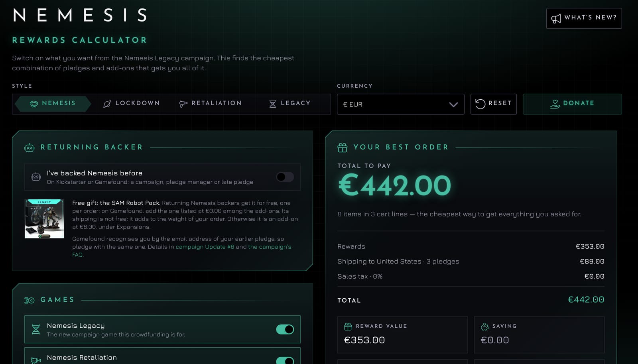Click the Reset button
638x364 pixels.
[x=493, y=104]
